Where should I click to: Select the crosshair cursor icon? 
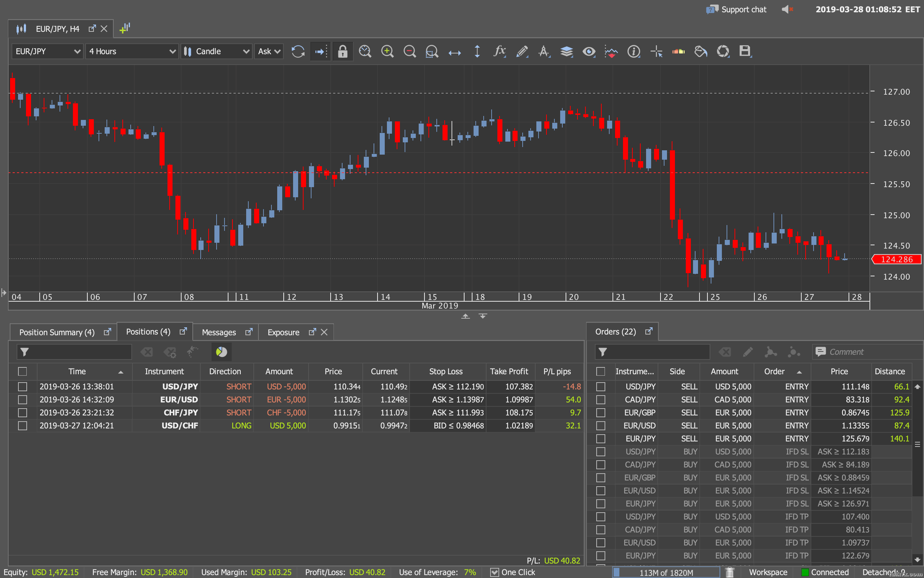656,51
